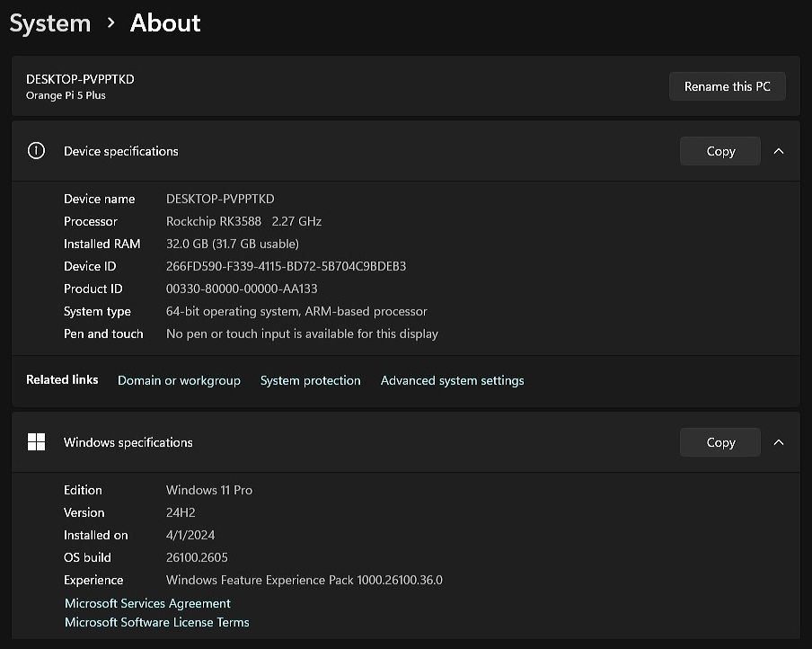Go back to System in breadcrumb

click(50, 23)
